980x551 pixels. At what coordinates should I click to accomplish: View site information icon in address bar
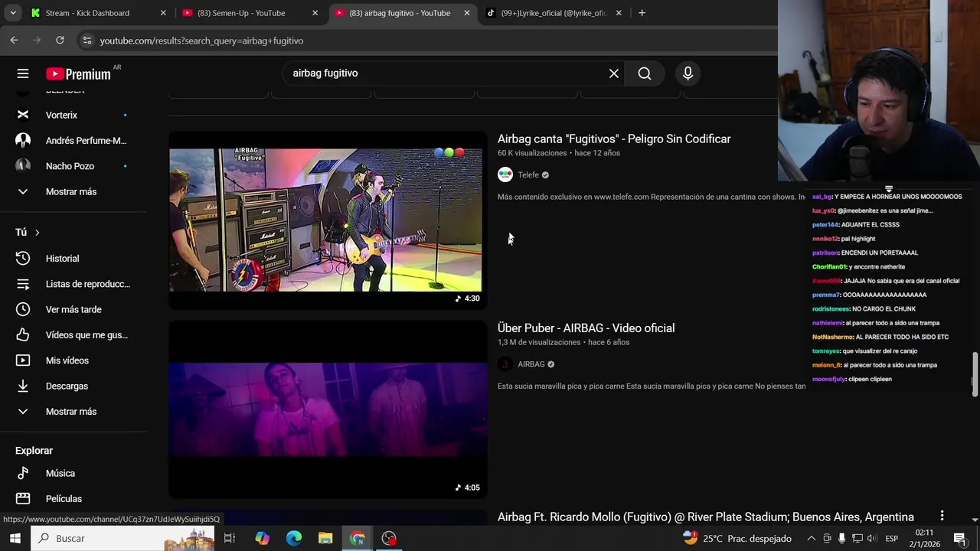[x=87, y=41]
